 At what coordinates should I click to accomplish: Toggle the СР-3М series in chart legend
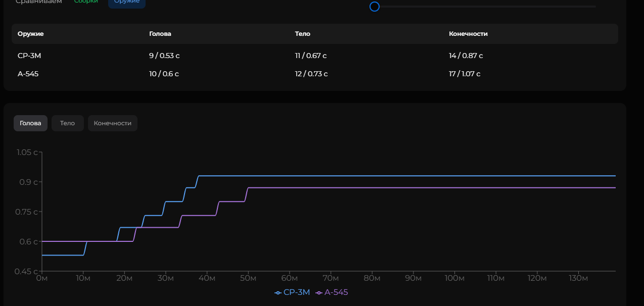(296, 292)
